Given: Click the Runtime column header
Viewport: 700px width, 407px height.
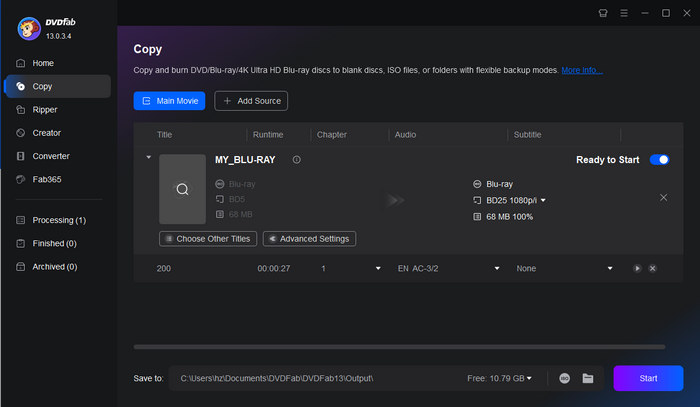Looking at the screenshot, I should click(268, 134).
